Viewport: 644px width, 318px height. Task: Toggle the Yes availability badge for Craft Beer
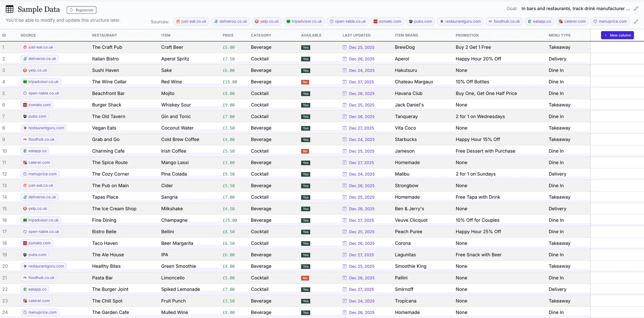pos(306,48)
